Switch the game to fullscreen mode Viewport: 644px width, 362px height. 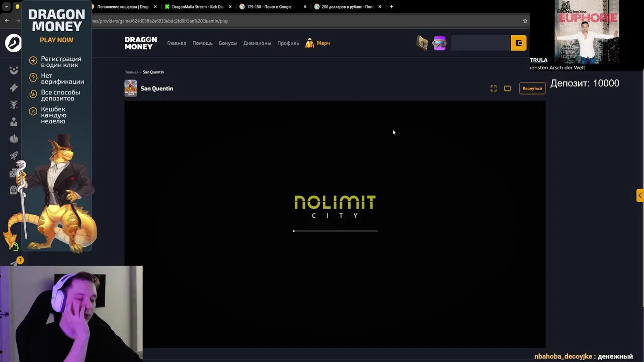[x=494, y=88]
